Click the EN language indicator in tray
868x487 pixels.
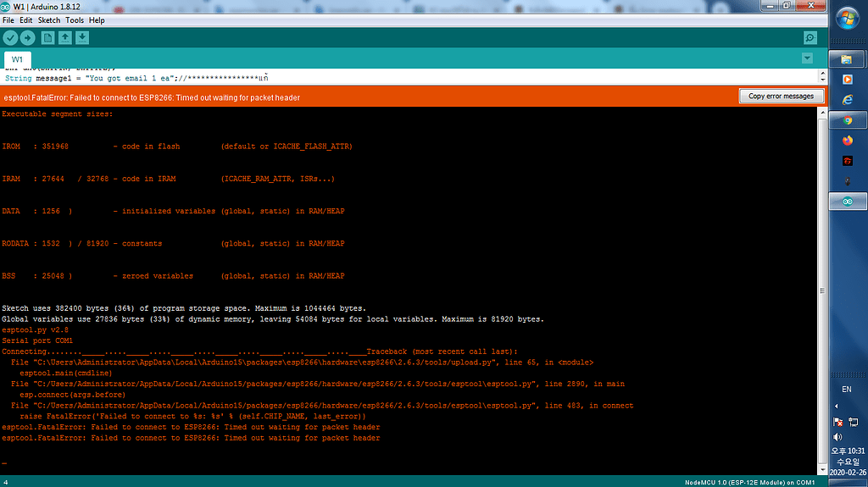click(x=847, y=390)
